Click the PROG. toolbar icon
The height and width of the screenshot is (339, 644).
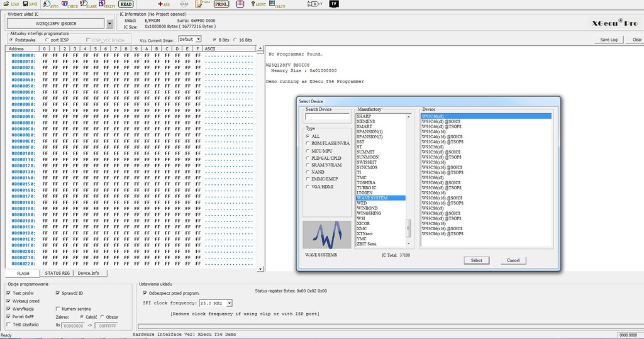click(x=221, y=4)
